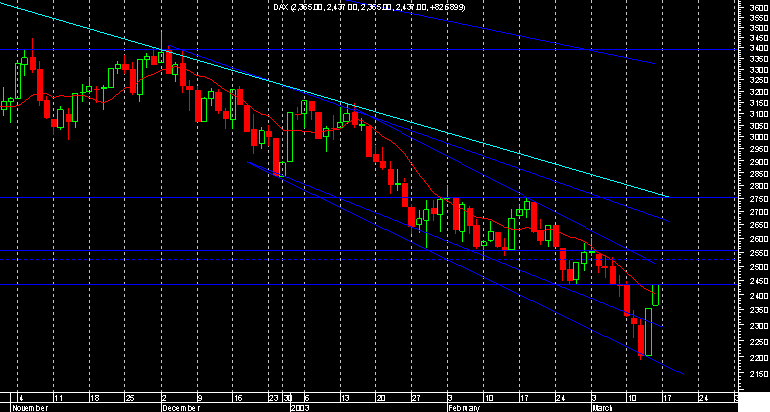Image resolution: width=770 pixels, height=412 pixels.
Task: Click the 3550 price axis label
Action: point(759,18)
